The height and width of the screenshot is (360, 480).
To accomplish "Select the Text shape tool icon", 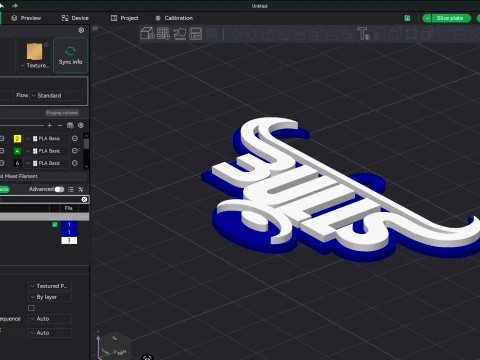I will tap(363, 34).
